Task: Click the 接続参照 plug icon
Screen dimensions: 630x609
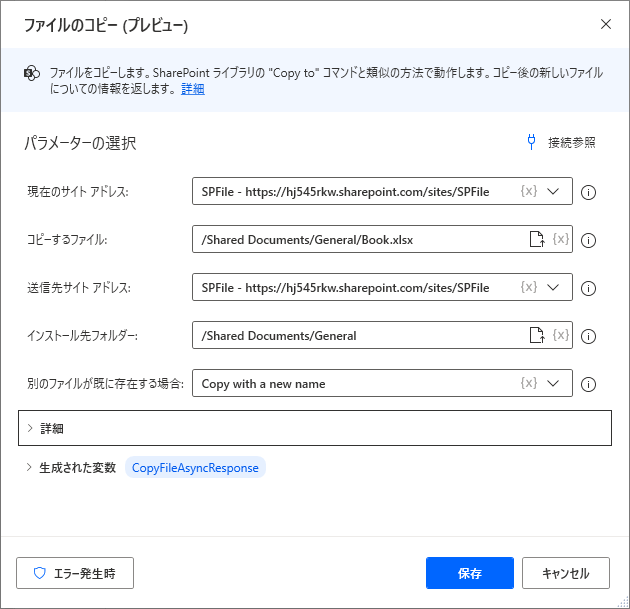Action: (x=531, y=142)
